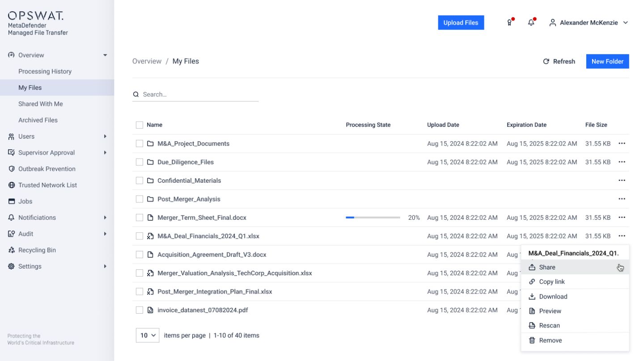This screenshot has width=644, height=361.
Task: Tick the checkbox next to invoice_datanest_07082024.pdf
Action: coord(139,310)
